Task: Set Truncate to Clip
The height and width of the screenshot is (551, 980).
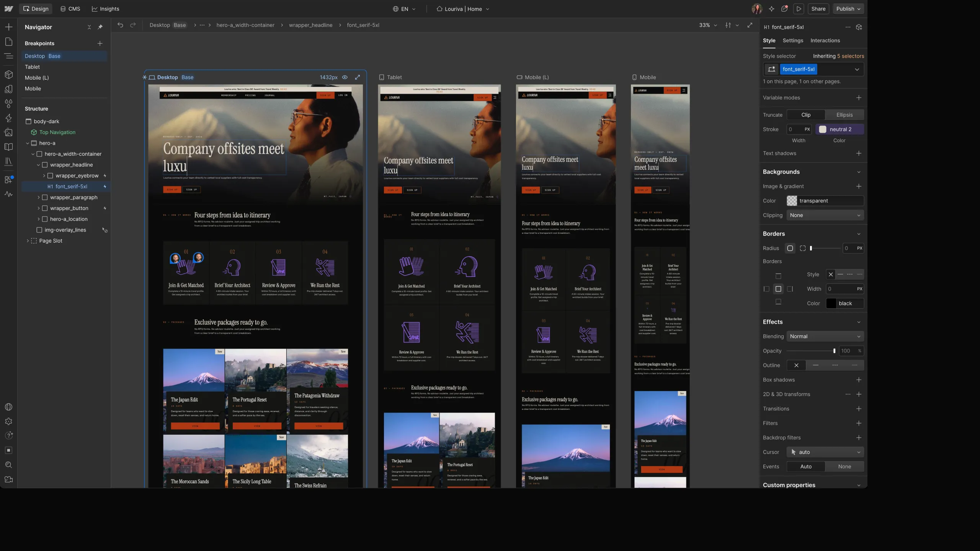Action: [806, 115]
